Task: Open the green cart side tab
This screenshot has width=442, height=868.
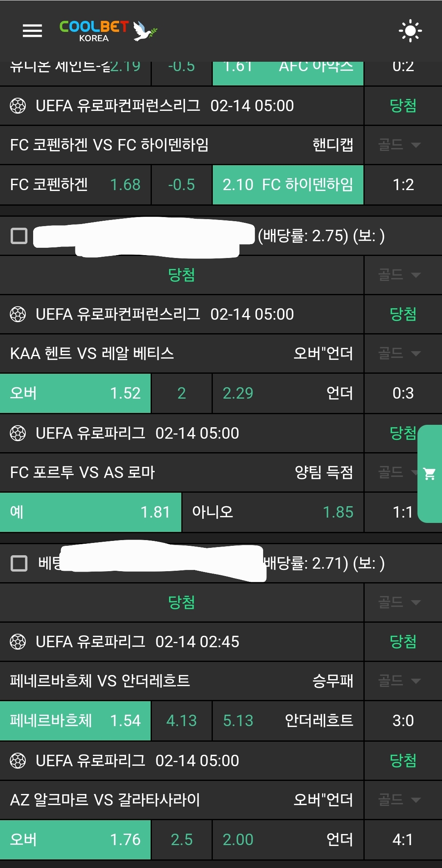Action: pos(430,474)
